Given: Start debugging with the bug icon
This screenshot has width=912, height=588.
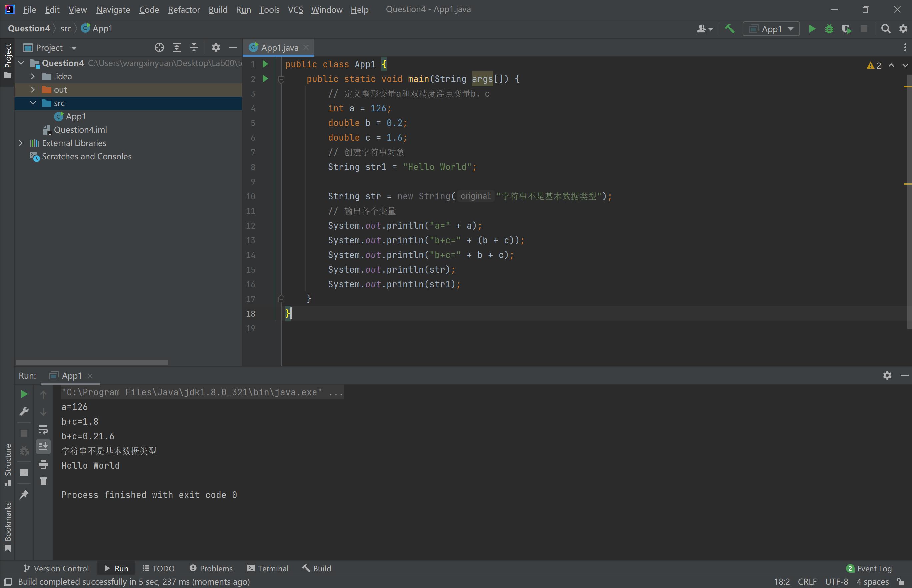Looking at the screenshot, I should 829,29.
